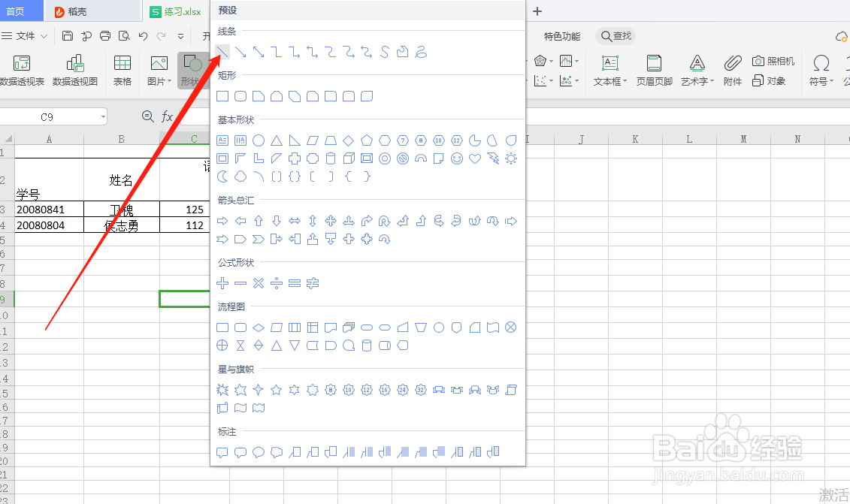Viewport: 850px width, 504px height.
Task: Choose the cube basic shape
Action: click(349, 158)
